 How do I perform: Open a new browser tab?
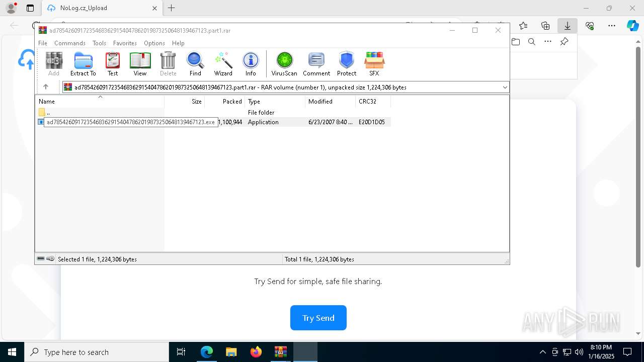(172, 8)
